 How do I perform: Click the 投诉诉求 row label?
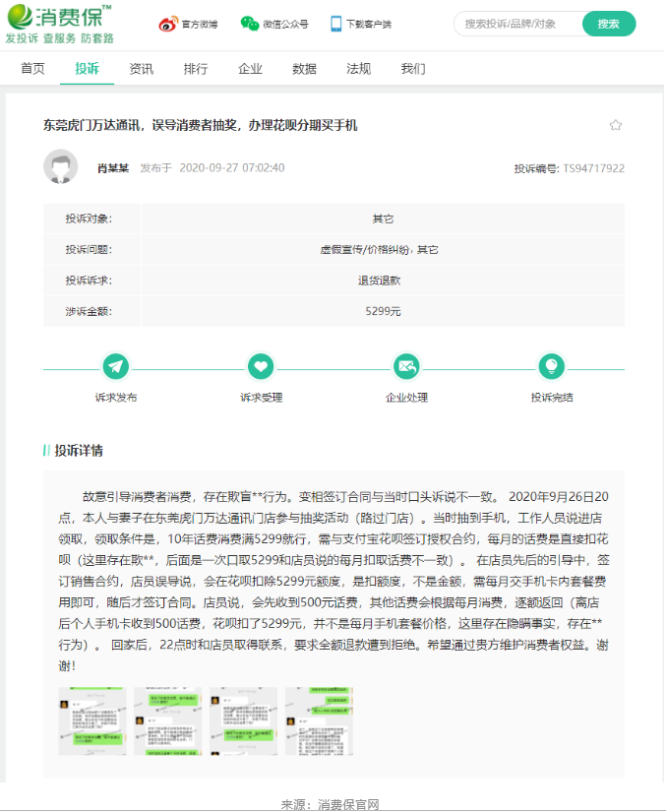tap(89, 281)
